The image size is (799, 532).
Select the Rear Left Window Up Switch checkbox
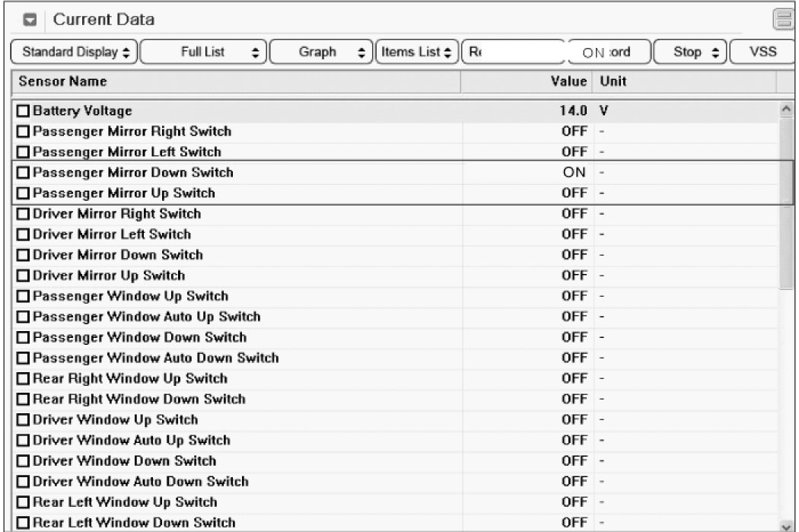pyautogui.click(x=23, y=502)
